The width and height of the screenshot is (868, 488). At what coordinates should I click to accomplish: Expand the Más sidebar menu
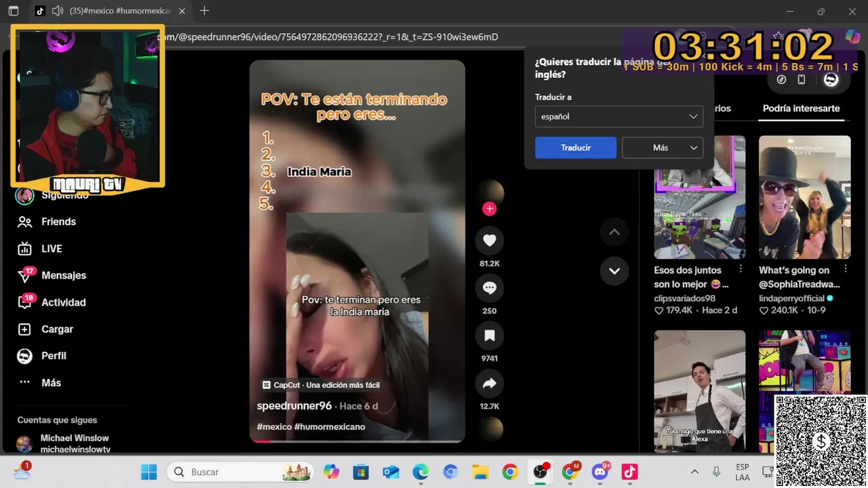40,383
